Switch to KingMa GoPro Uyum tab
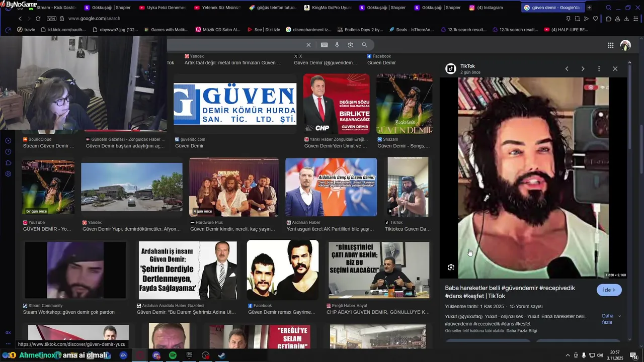Viewport: 644px width, 362px height. 328,8
